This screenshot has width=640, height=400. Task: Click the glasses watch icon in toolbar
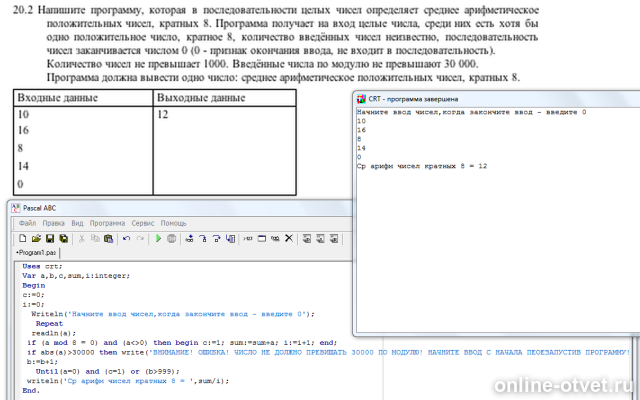[276, 238]
